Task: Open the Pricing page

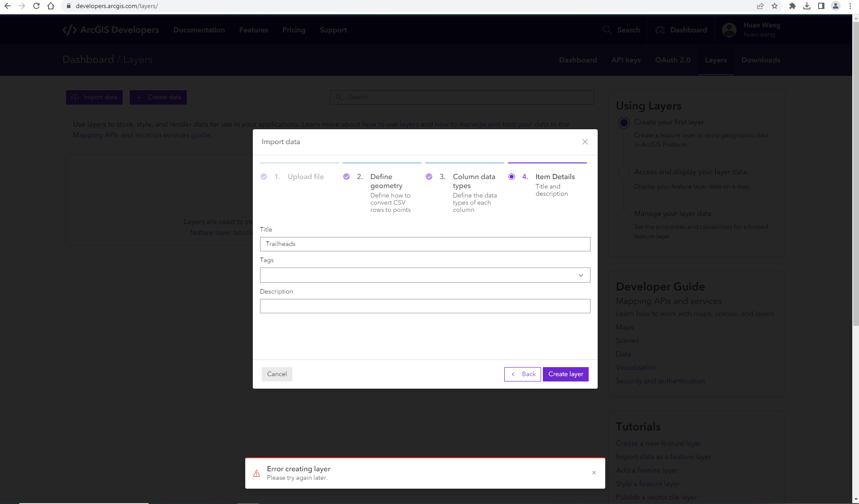Action: [x=294, y=30]
